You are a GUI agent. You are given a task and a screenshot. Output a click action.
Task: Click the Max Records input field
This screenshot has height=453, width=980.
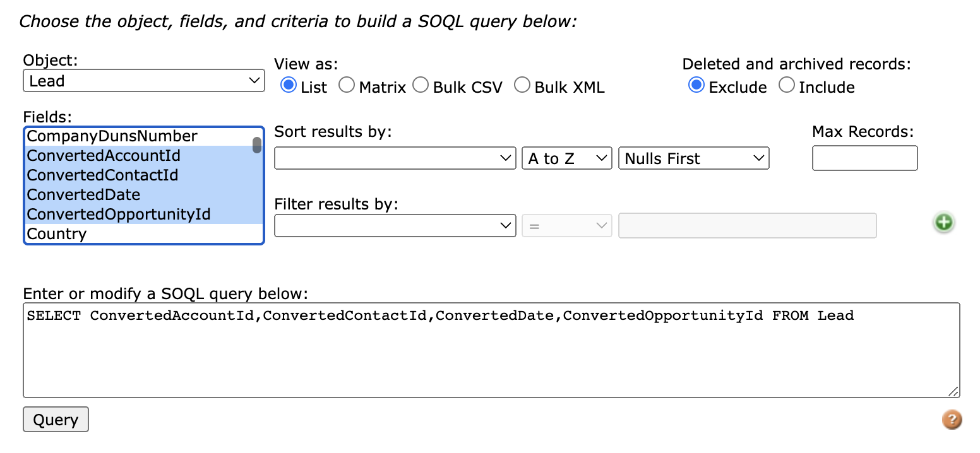point(864,158)
